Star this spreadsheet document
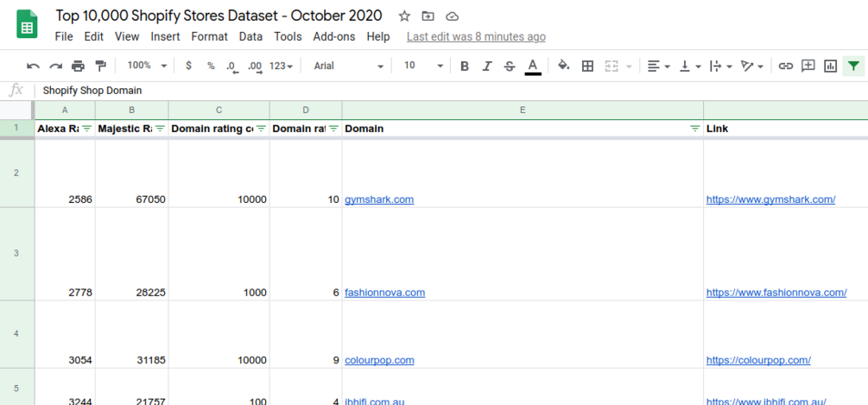The image size is (868, 405). click(x=404, y=16)
